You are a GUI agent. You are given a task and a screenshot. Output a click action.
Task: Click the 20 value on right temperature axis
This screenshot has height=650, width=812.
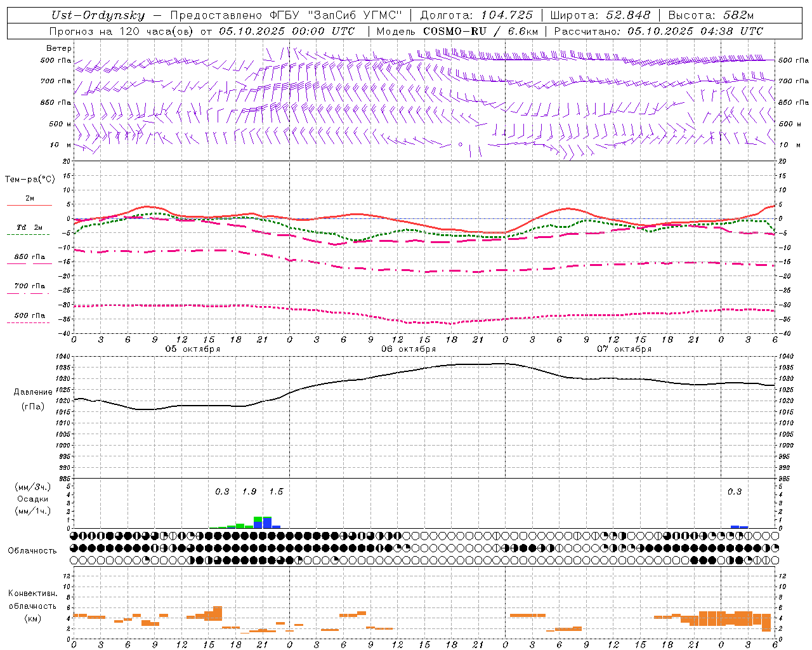(x=783, y=161)
